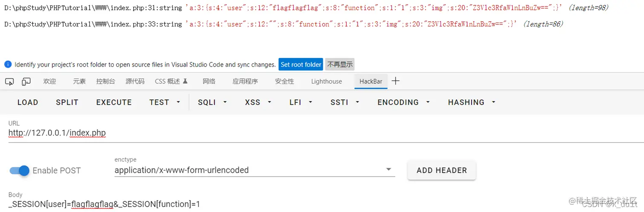The height and width of the screenshot is (212, 644).
Task: Toggle the Enable POST switch
Action: [20, 170]
